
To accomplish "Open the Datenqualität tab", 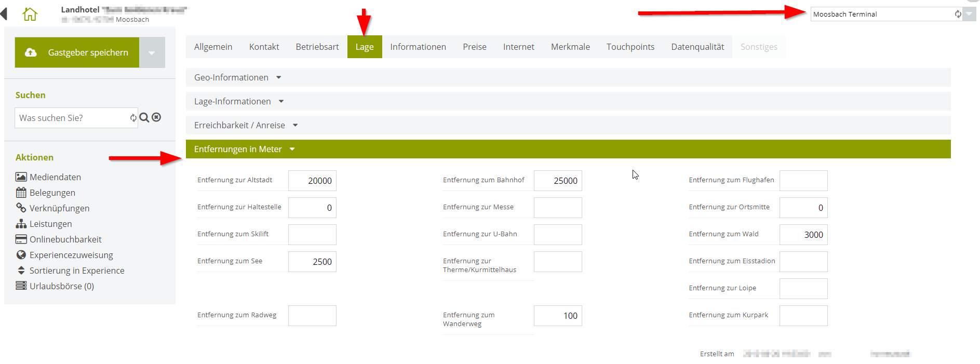I will tap(697, 47).
